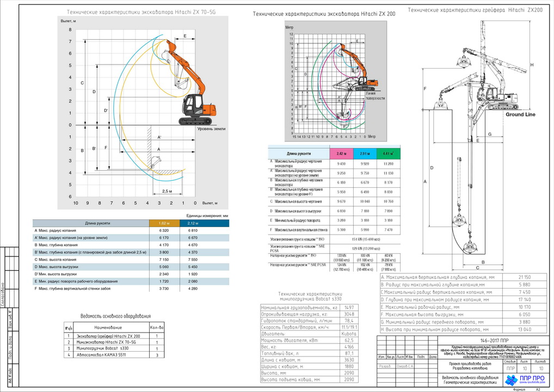
Task: Select the green "4.41 м" column header
Action: point(389,154)
